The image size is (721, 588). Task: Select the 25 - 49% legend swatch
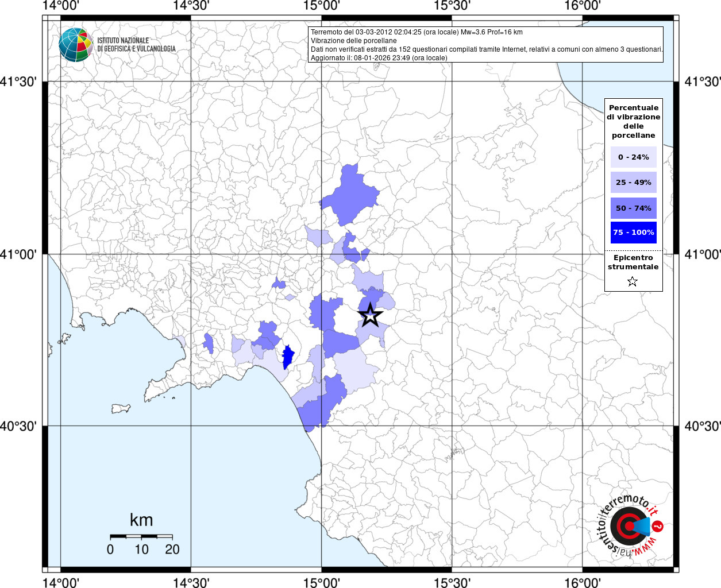[x=633, y=183]
